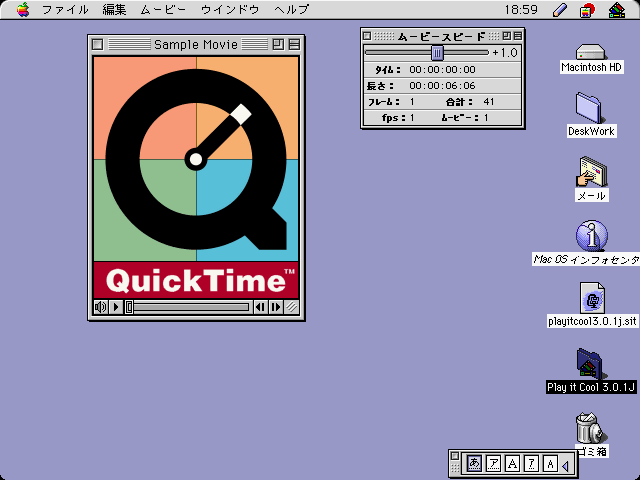Screen dimensions: 640x480
Task: Open the ウインドウ menu
Action: [230, 9]
